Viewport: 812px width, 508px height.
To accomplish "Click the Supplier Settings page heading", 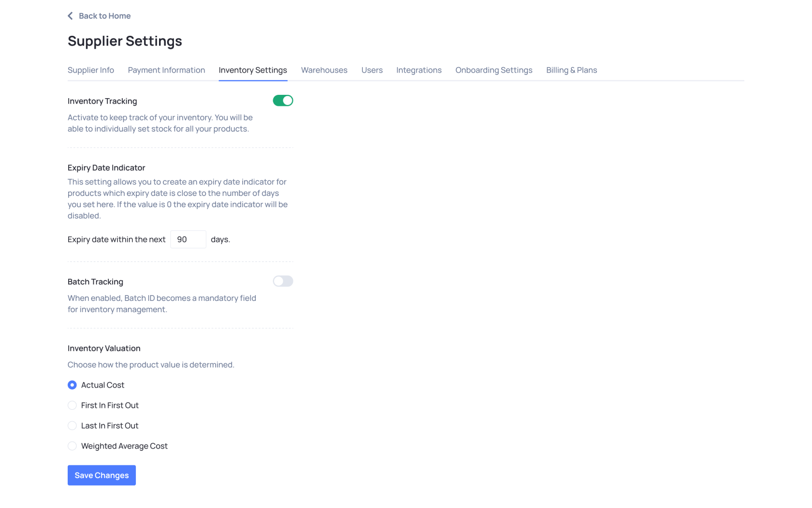I will 125,41.
